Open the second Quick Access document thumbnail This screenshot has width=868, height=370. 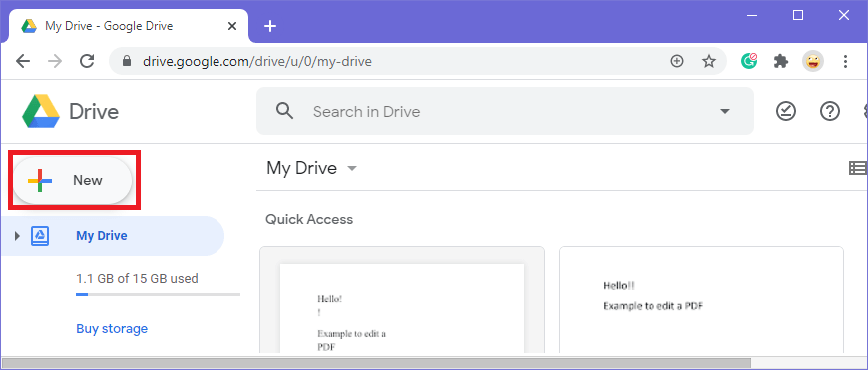[x=701, y=300]
